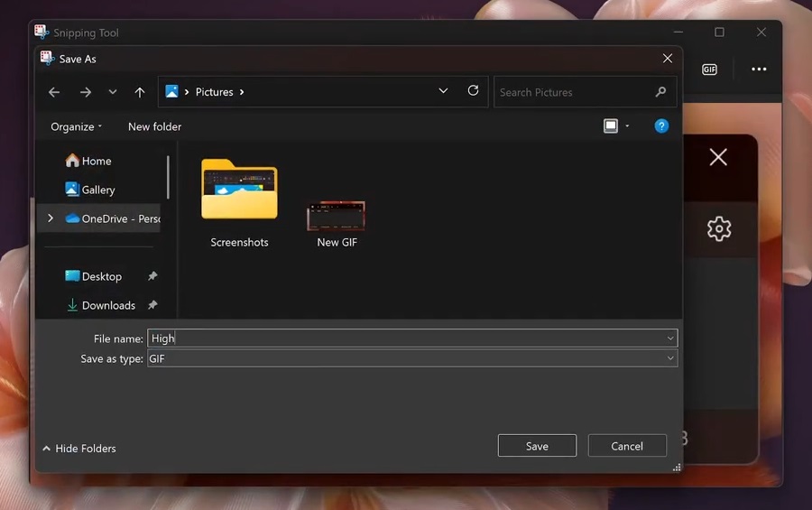Refresh the Pictures folder view

tap(473, 91)
